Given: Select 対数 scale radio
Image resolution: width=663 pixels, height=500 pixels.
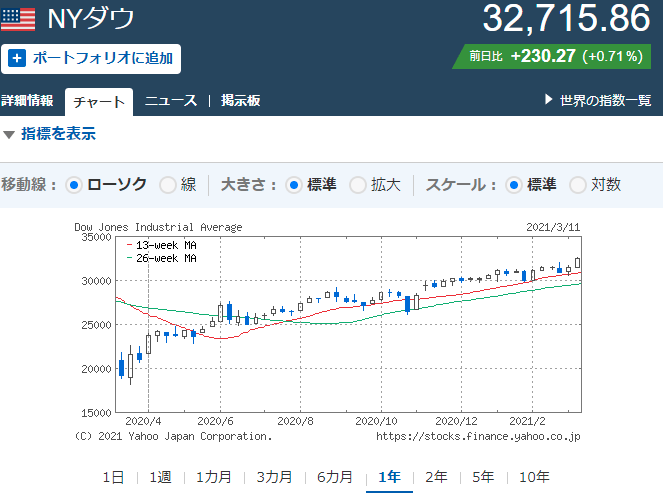Looking at the screenshot, I should (578, 185).
